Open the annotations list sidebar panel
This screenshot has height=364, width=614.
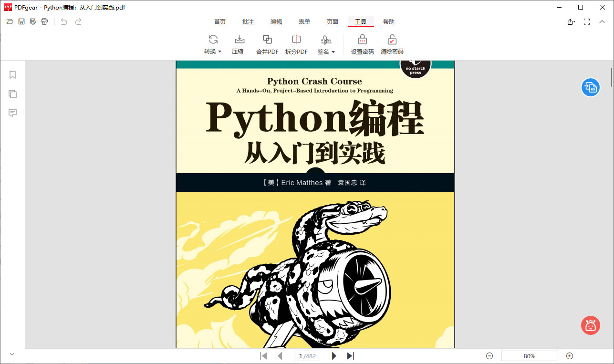pyautogui.click(x=13, y=113)
